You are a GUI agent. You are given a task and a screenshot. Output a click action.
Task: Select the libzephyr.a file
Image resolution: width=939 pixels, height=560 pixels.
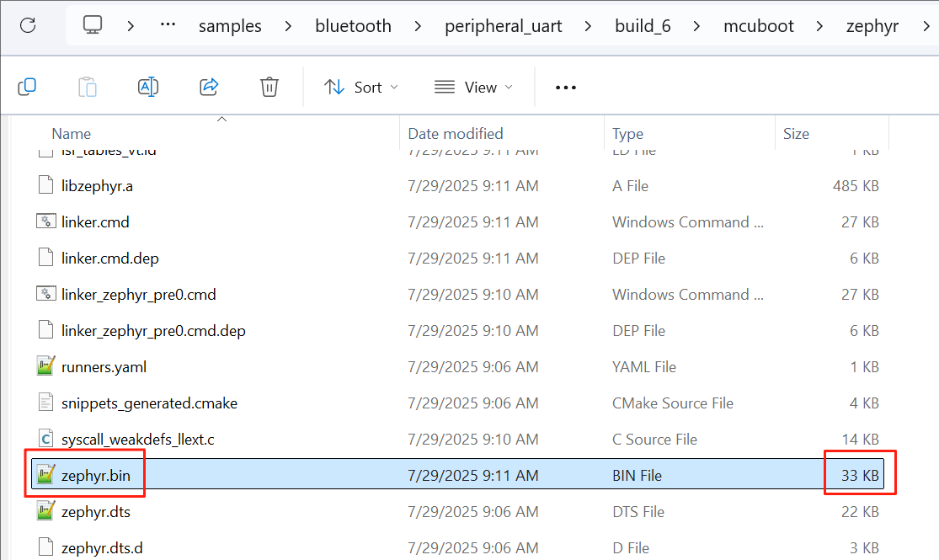97,186
